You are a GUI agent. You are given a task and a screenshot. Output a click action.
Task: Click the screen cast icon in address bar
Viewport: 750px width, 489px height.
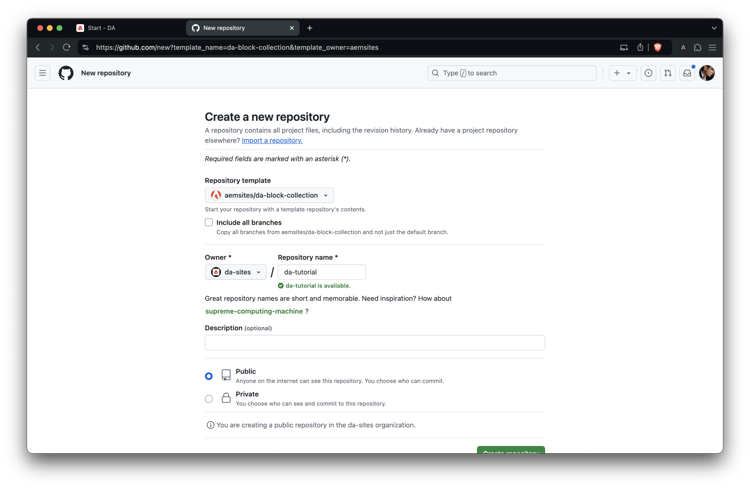624,47
